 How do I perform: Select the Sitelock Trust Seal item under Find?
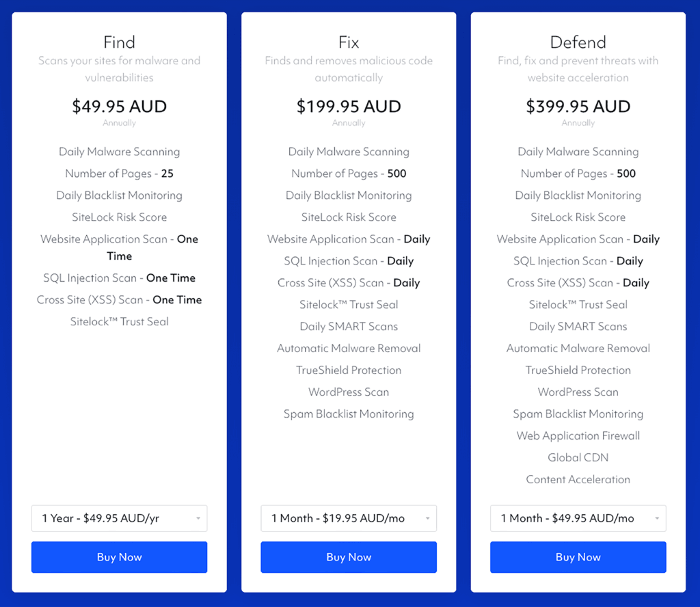click(x=119, y=321)
